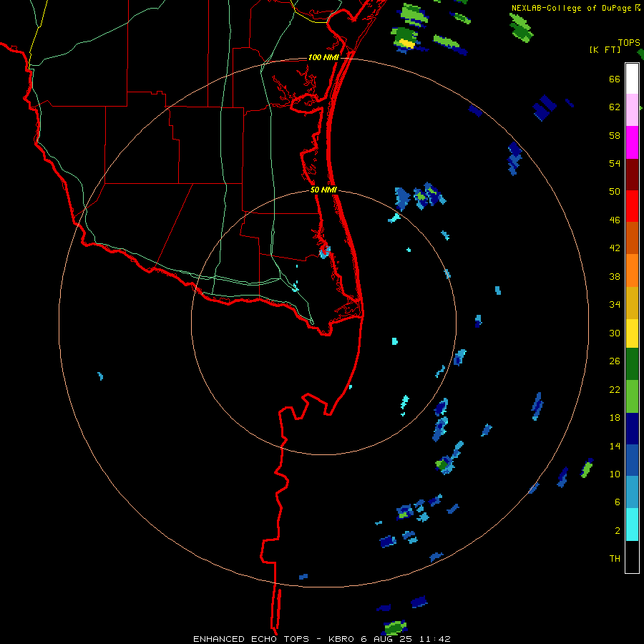Viewport: 644px width, 644px height.
Task: Click the bright red 46 K FT legend swatch
Action: click(632, 206)
